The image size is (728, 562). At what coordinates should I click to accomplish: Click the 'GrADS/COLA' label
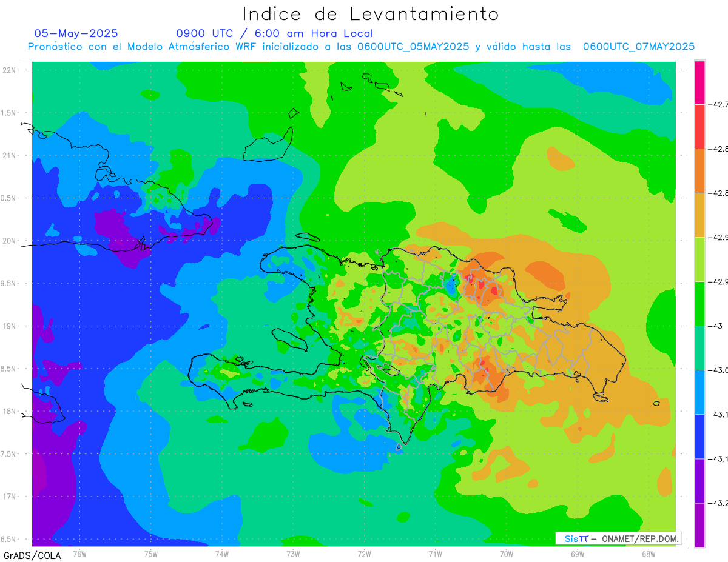coord(32,555)
